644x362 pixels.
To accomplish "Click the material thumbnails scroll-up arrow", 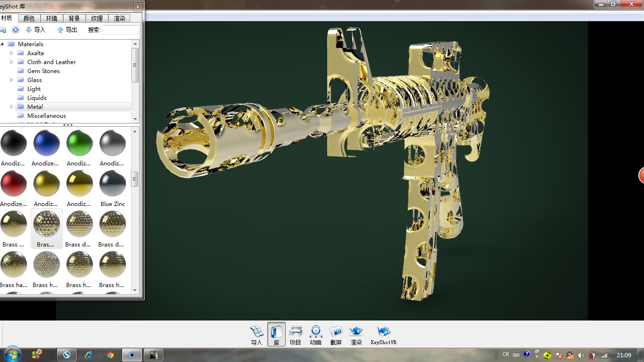I will pos(135,131).
